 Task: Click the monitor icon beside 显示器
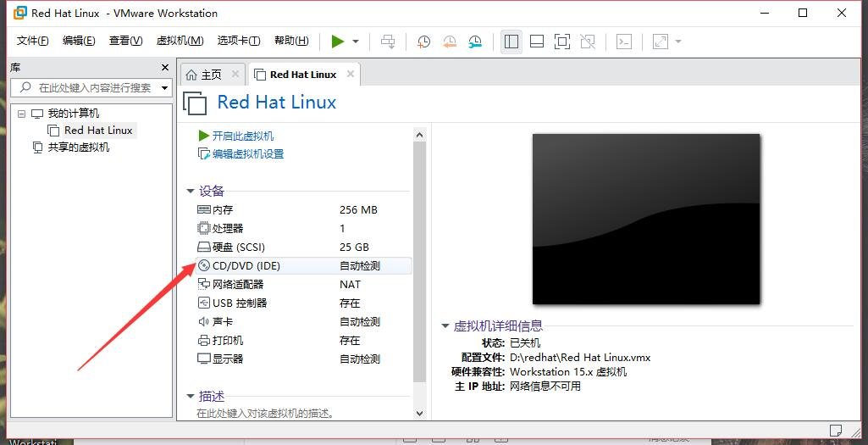(x=204, y=359)
